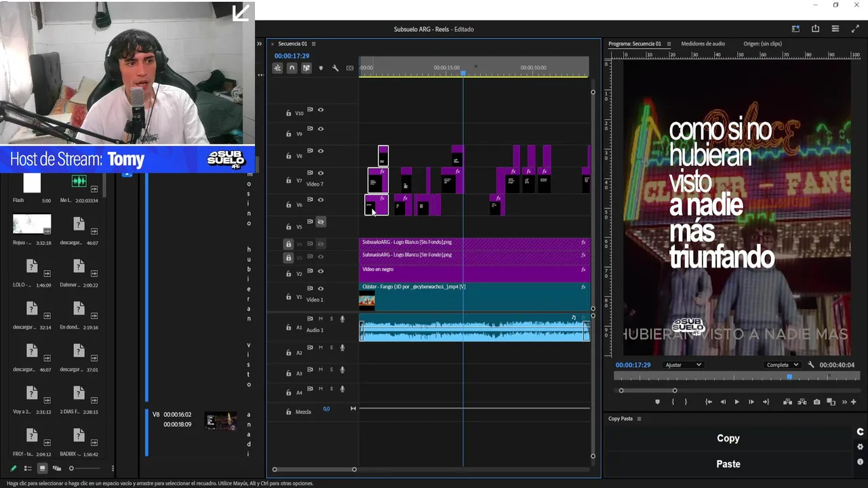Export frame with the camera icon
The image size is (868, 488).
816,402
